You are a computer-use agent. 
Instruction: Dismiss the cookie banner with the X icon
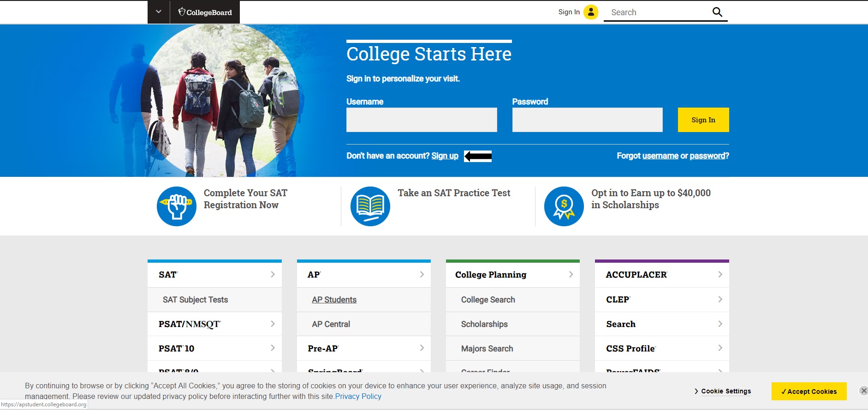(863, 391)
